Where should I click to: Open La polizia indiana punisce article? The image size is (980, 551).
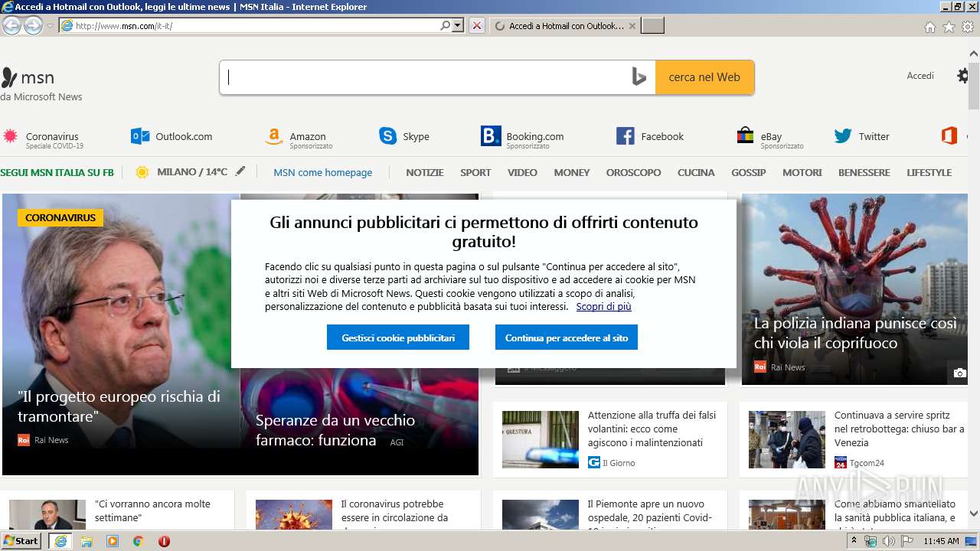[855, 333]
